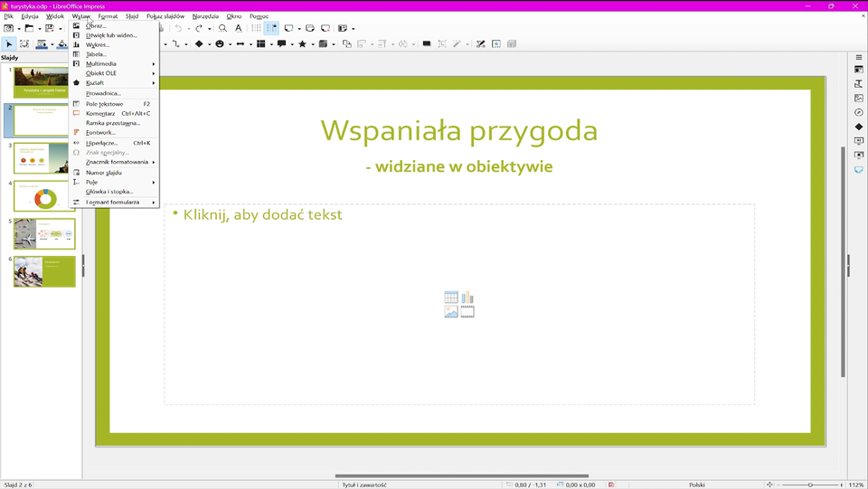Click the Hiperłącze... menu entry
This screenshot has width=868, height=489.
(101, 143)
